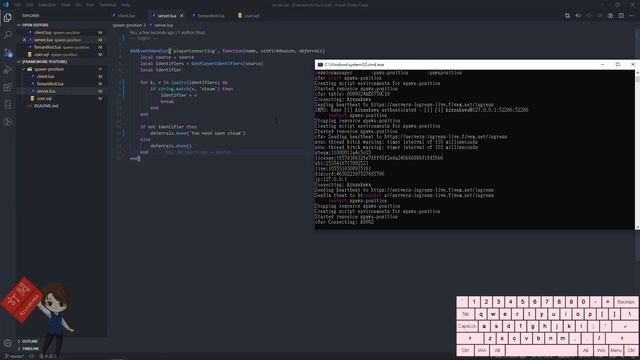The width and height of the screenshot is (640, 360).
Task: Click the right Shift key on on-screen keyboard
Action: tap(622, 338)
